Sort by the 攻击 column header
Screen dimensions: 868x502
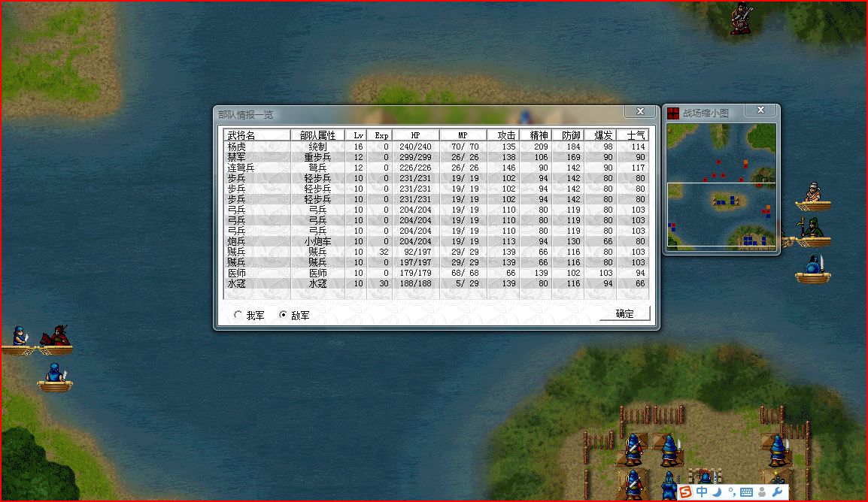tap(503, 135)
